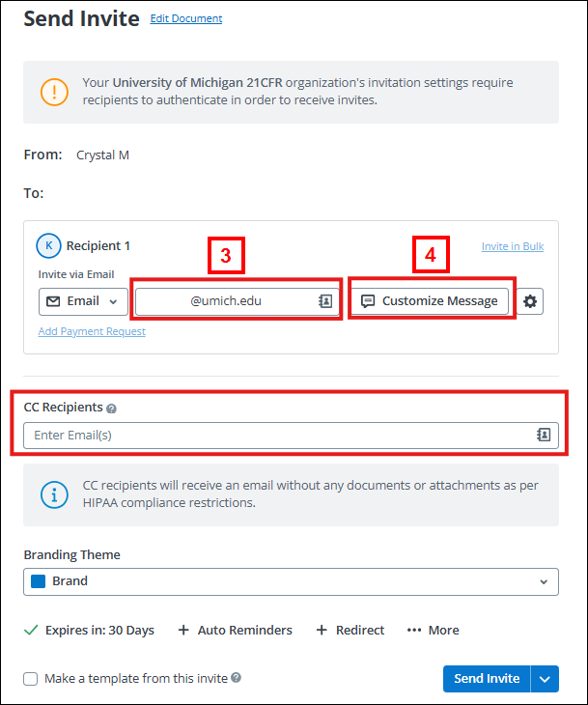Viewport: 588px width, 705px height.
Task: Expand the Branding Theme dropdown
Action: [x=291, y=581]
